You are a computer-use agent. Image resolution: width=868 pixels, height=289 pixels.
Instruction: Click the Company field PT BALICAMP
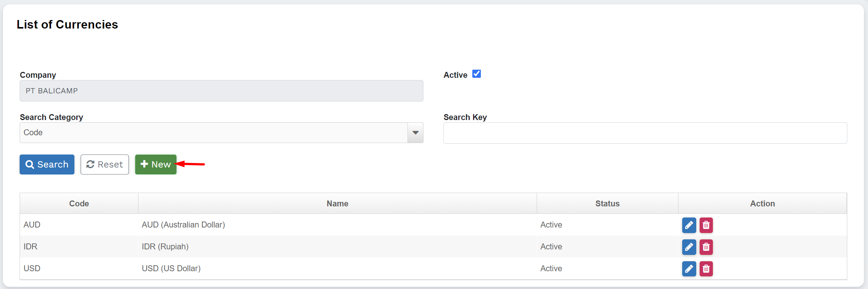[221, 91]
